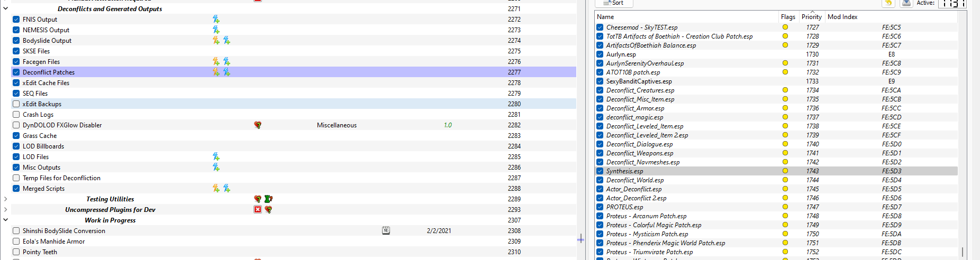
Task: Click the Miscellaneous category of DynDOLOD FXGlow Disabler
Action: [x=337, y=125]
